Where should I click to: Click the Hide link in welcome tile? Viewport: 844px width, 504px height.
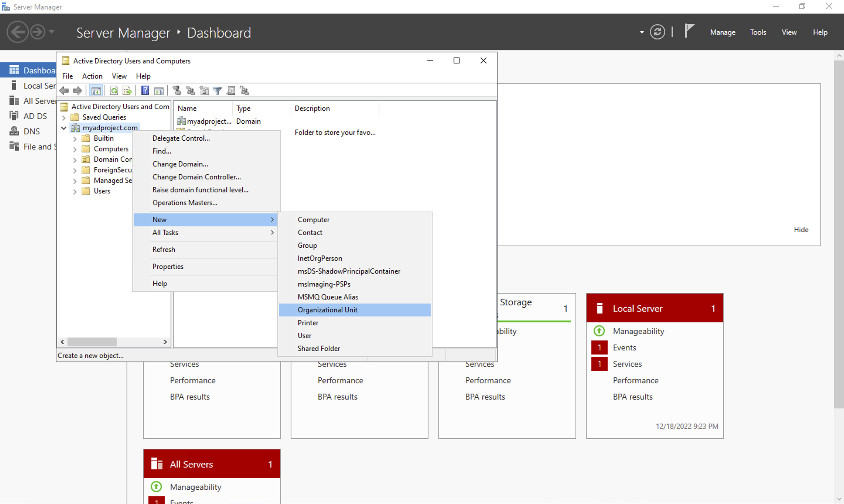801,230
